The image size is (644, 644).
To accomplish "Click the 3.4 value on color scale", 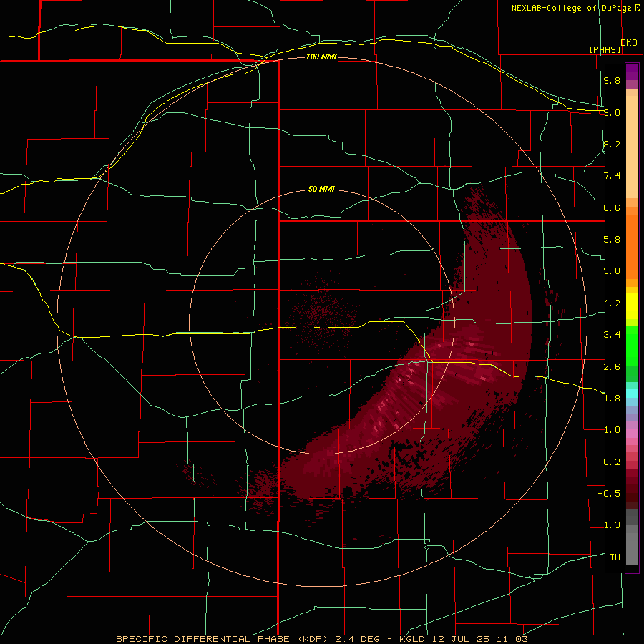I will pyautogui.click(x=612, y=335).
